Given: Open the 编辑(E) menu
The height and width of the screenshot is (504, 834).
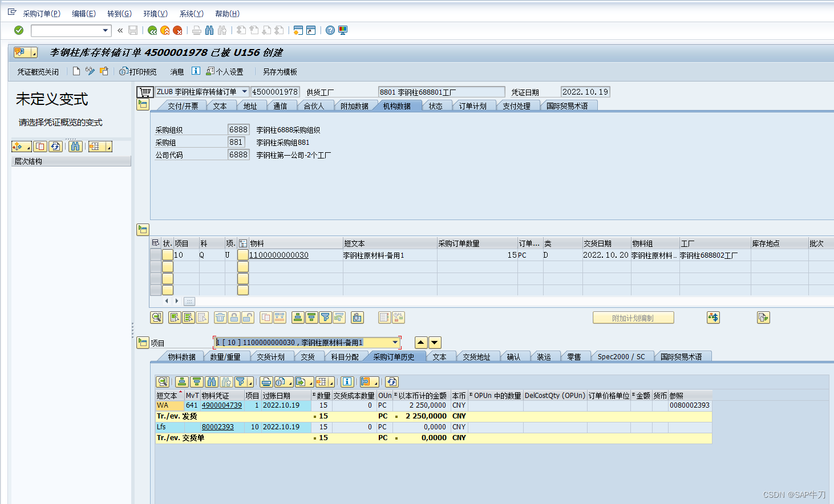Looking at the screenshot, I should coord(83,14).
